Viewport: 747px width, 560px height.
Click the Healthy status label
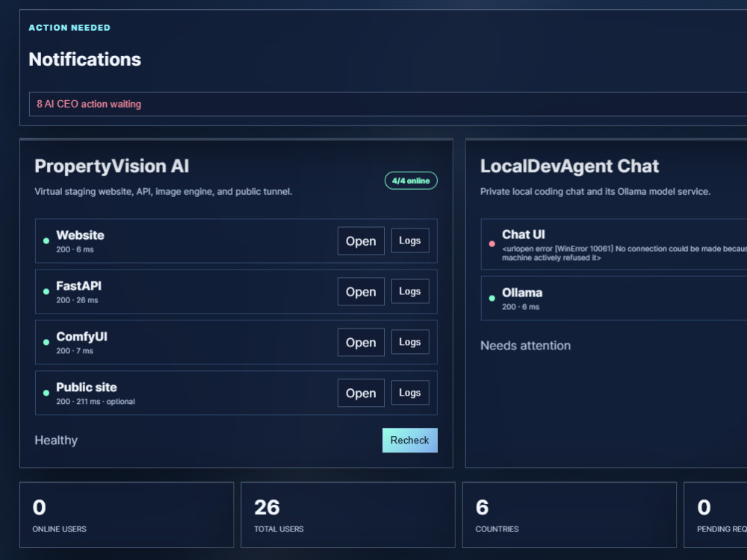pyautogui.click(x=56, y=440)
